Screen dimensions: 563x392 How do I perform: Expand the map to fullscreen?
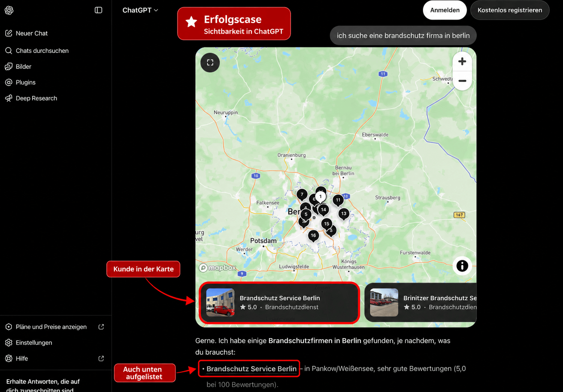[x=210, y=63]
